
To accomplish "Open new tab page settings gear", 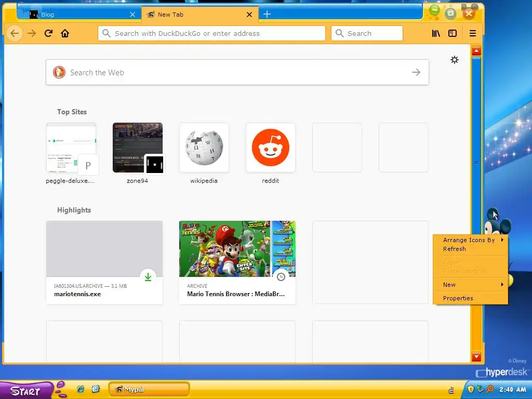I will pos(454,60).
